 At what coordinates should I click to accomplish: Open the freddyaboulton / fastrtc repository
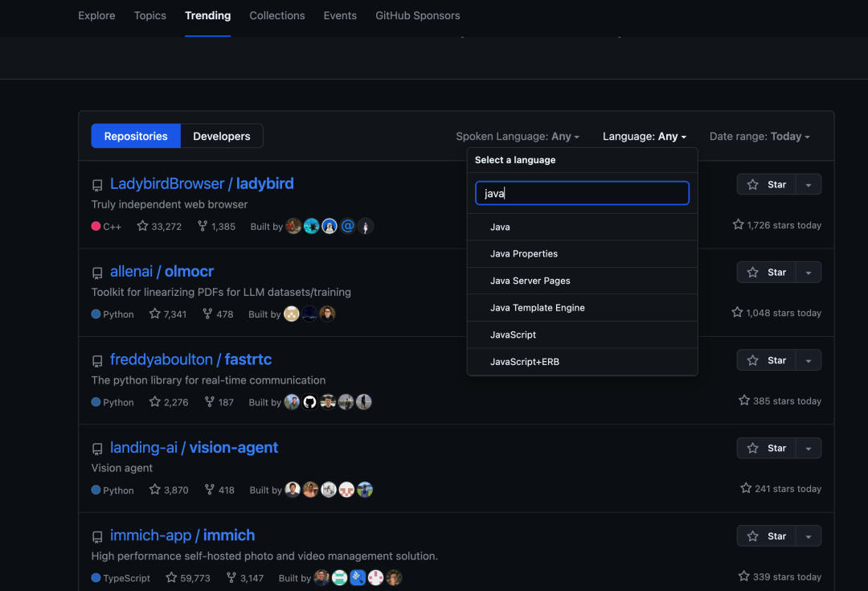click(190, 359)
